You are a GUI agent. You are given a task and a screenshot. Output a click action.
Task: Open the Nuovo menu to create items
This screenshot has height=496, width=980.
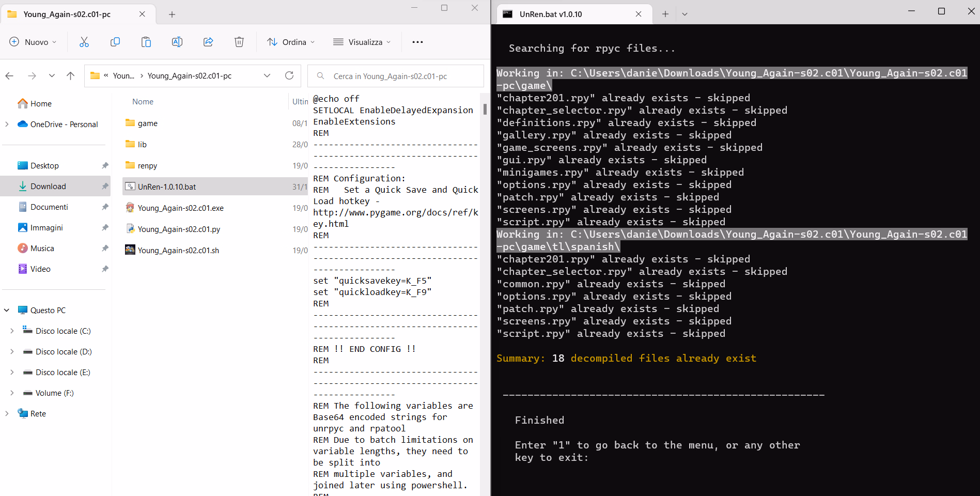click(33, 42)
